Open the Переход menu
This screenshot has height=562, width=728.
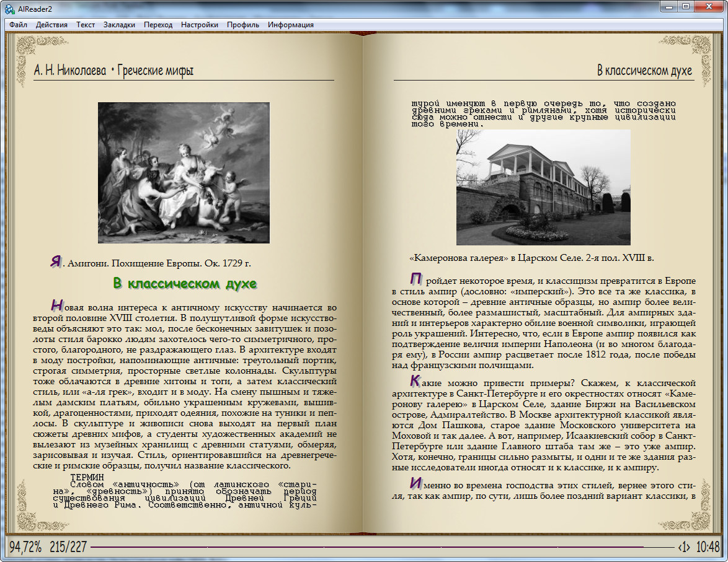pos(158,25)
